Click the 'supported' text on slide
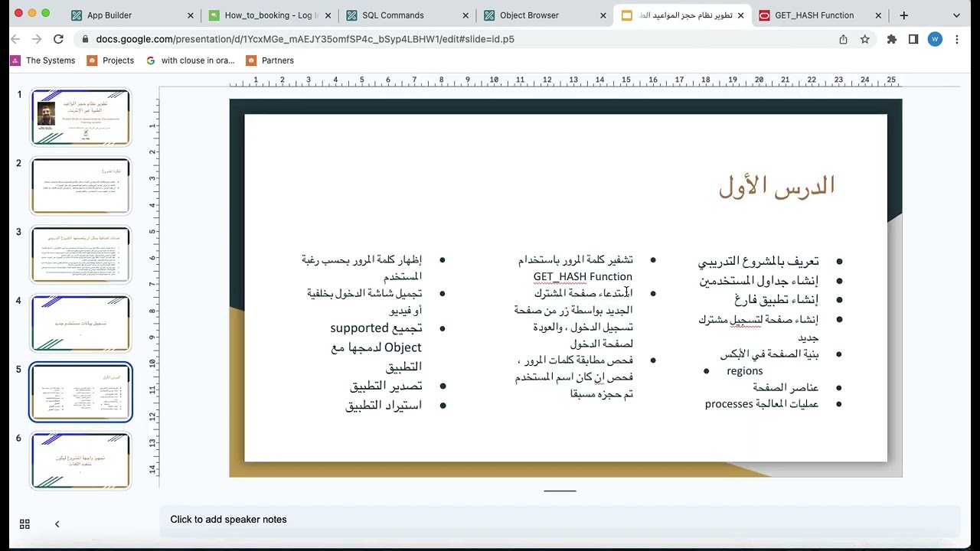The width and height of the screenshot is (980, 551). click(x=360, y=328)
